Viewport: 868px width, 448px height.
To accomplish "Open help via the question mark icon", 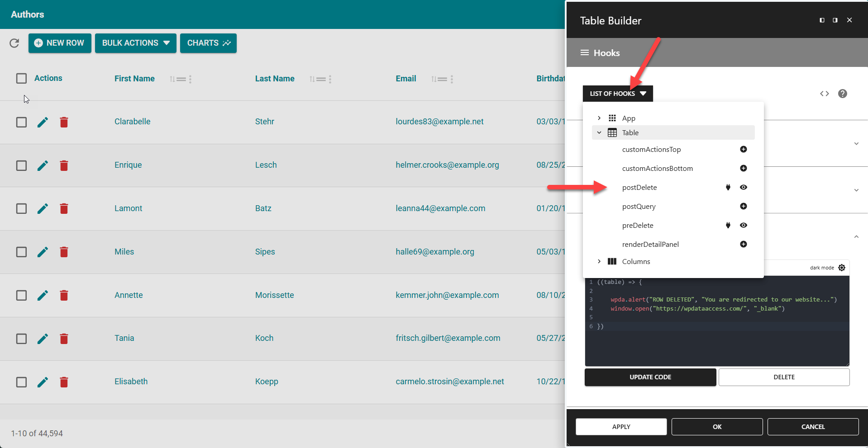I will pyautogui.click(x=842, y=94).
